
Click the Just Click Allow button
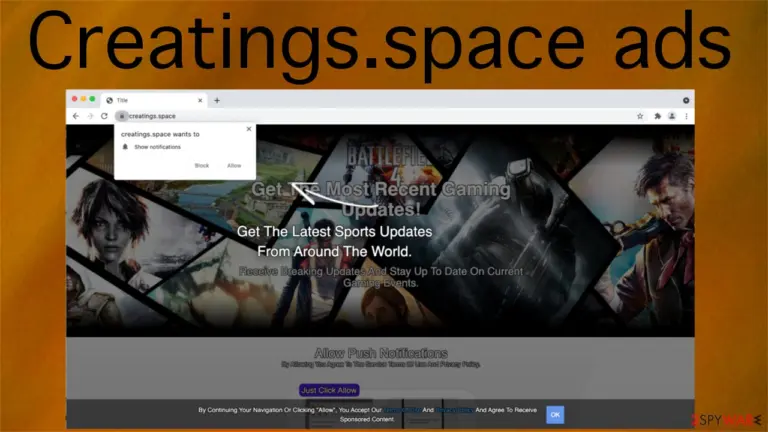pyautogui.click(x=329, y=390)
